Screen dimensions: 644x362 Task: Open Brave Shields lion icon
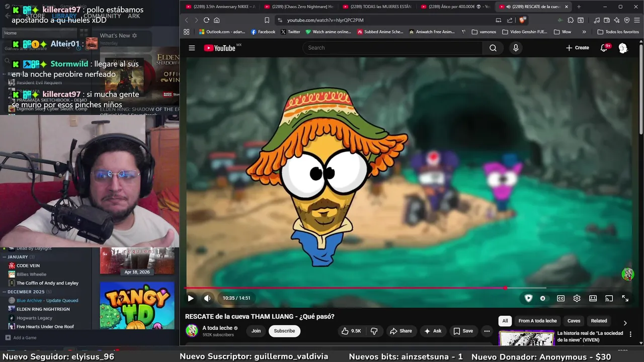tap(522, 20)
